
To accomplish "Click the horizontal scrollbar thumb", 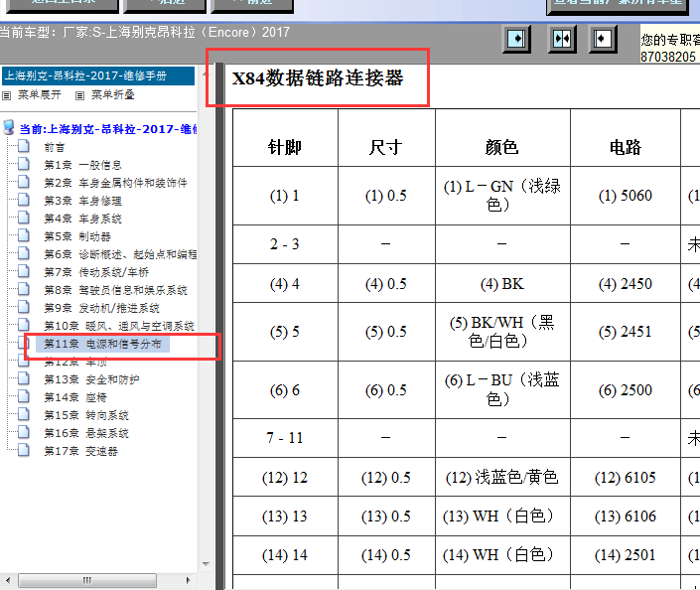I will [87, 580].
